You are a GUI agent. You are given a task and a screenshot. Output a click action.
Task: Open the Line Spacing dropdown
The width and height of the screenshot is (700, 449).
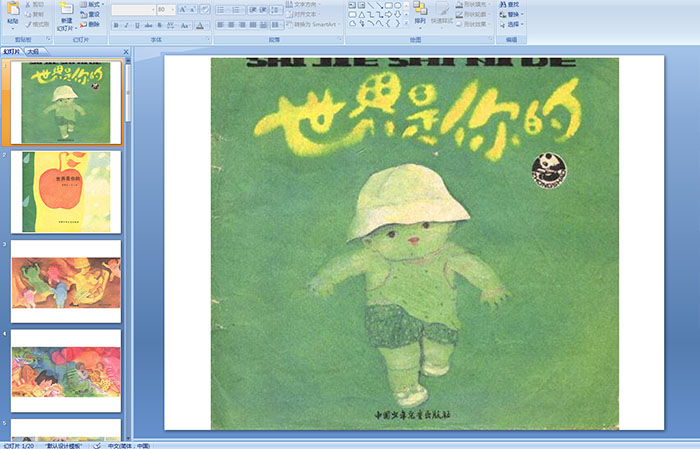pyautogui.click(x=276, y=9)
